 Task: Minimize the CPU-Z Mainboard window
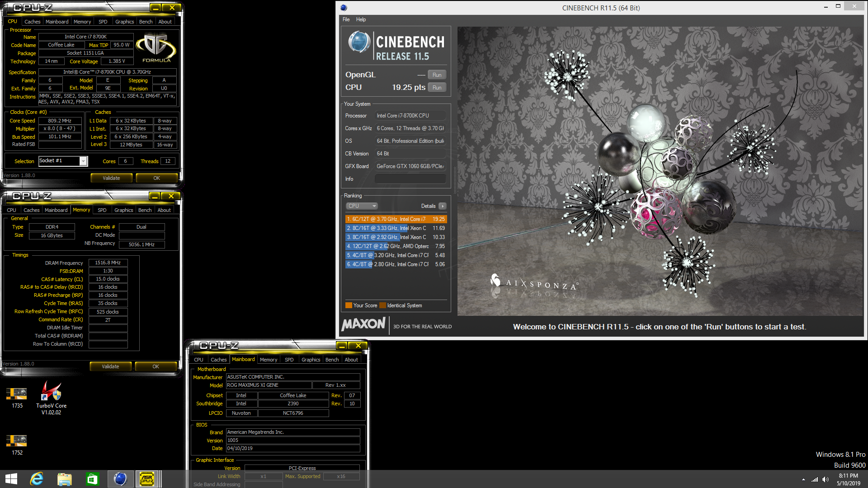pos(342,346)
